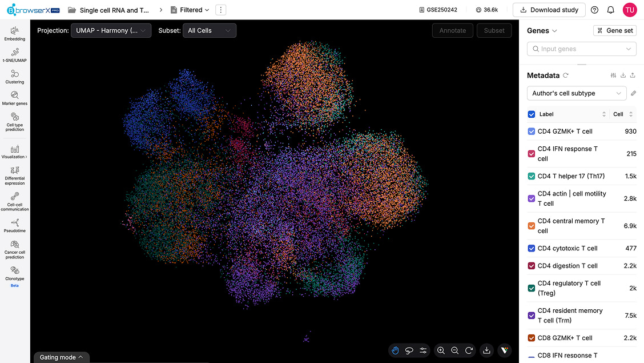Zoom in on the UMAP plot
The width and height of the screenshot is (644, 363).
[441, 350]
